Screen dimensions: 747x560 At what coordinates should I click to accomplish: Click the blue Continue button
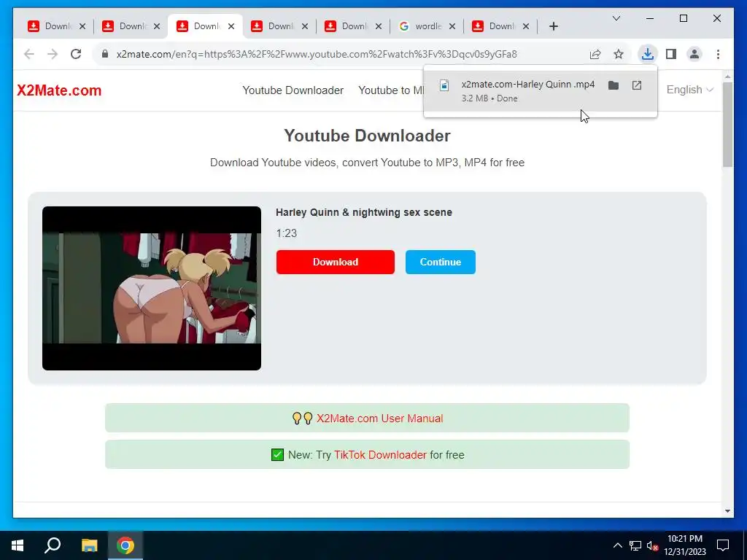[x=440, y=262]
